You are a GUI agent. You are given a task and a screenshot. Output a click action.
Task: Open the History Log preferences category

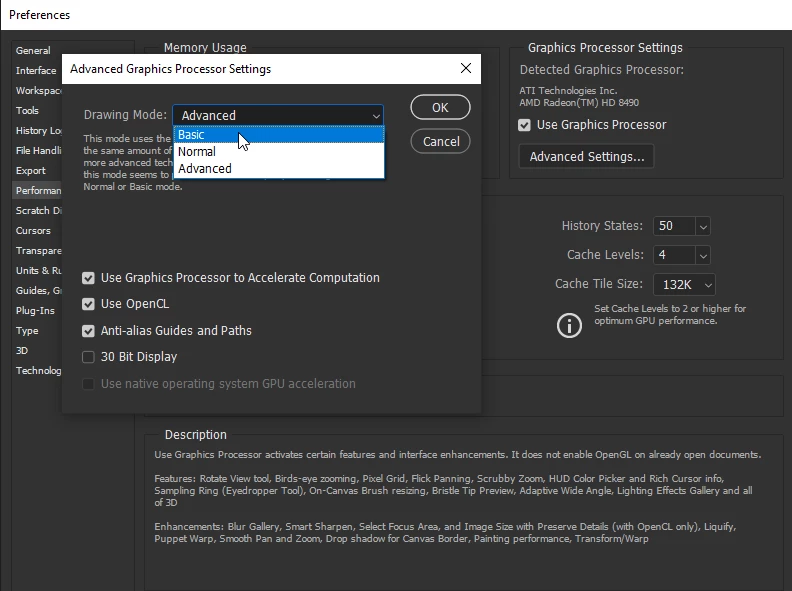(38, 131)
